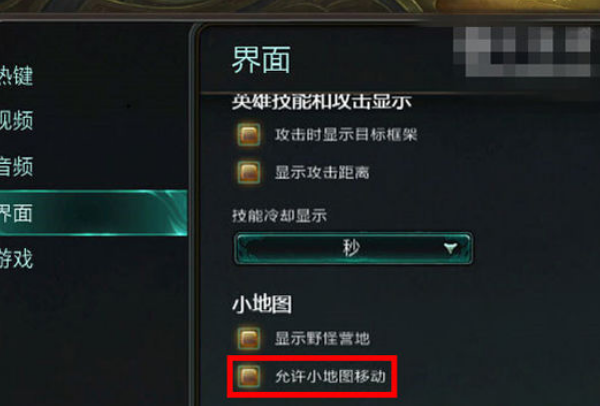Click the 技能冷却显示 label above dropdown
Viewport: 600px width, 406px height.
click(x=279, y=215)
